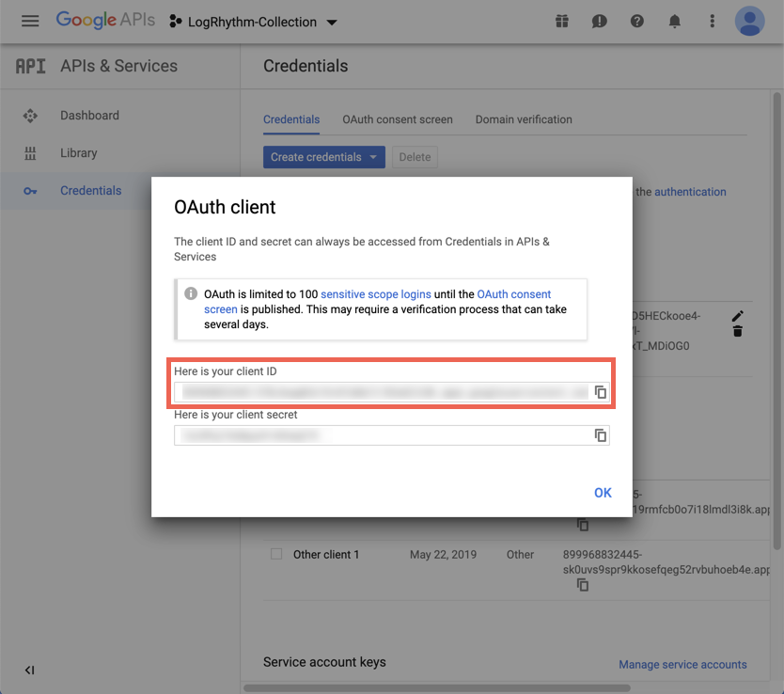Click the gift free trial icon
784x694 pixels.
pyautogui.click(x=562, y=21)
